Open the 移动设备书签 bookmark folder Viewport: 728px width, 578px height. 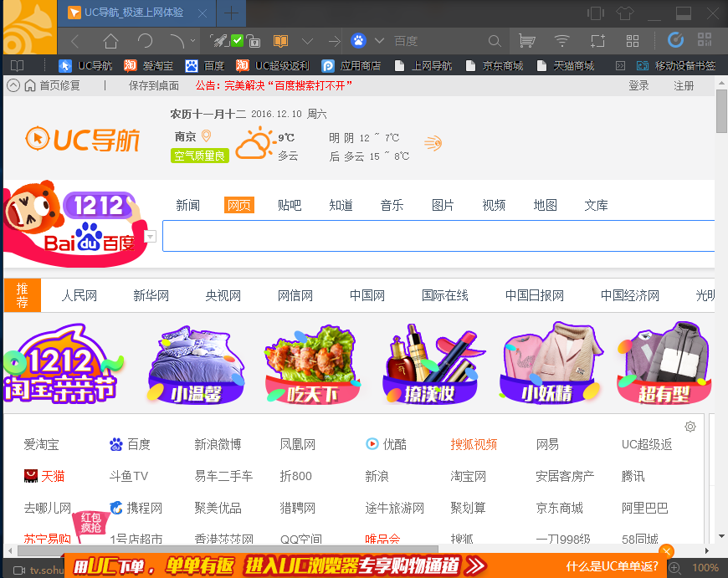(676, 66)
